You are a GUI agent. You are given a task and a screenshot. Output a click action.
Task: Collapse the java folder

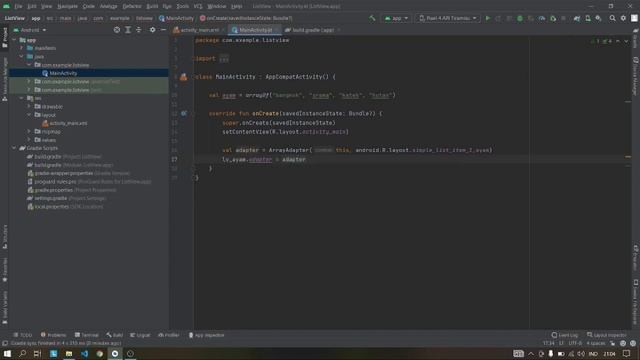pyautogui.click(x=22, y=56)
